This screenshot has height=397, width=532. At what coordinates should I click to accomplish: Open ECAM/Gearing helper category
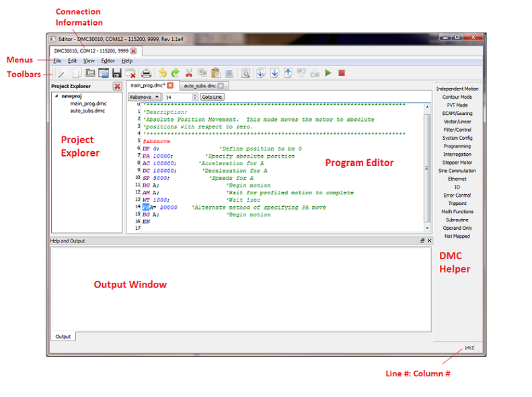(x=457, y=113)
